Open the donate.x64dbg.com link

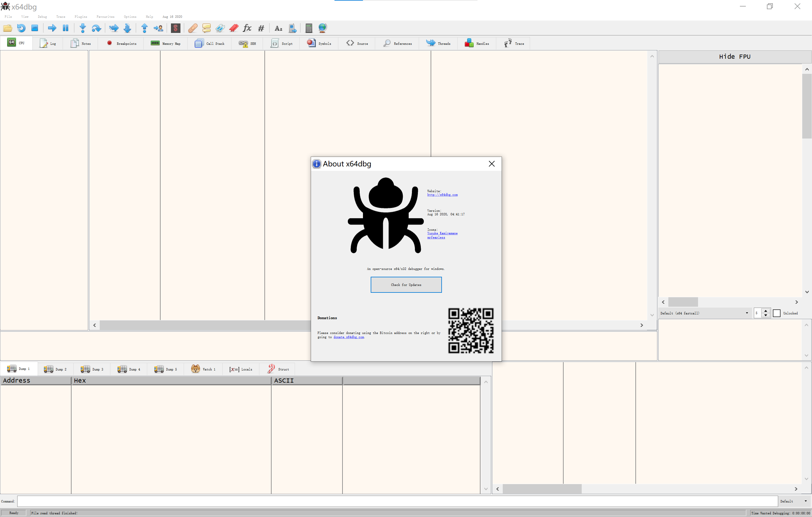point(349,337)
